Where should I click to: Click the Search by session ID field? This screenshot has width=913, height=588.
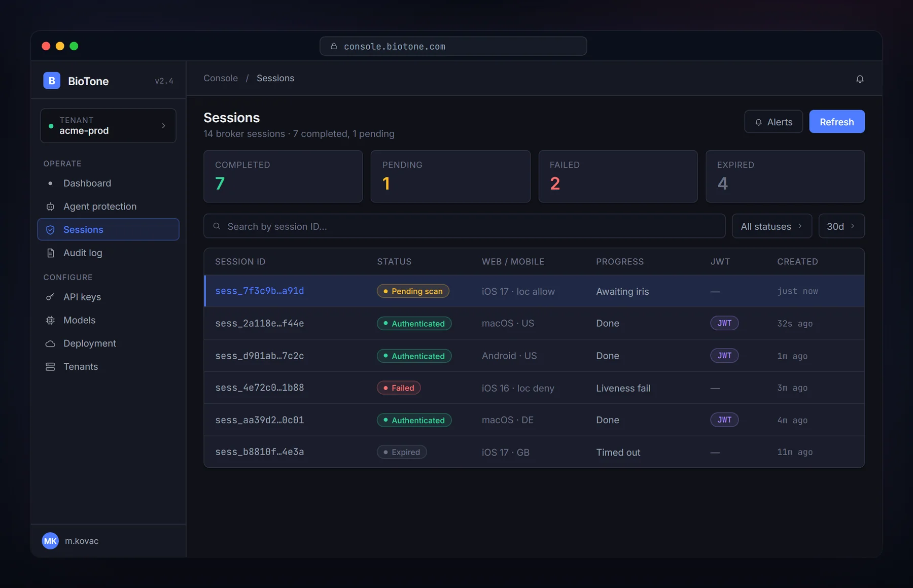[464, 226]
